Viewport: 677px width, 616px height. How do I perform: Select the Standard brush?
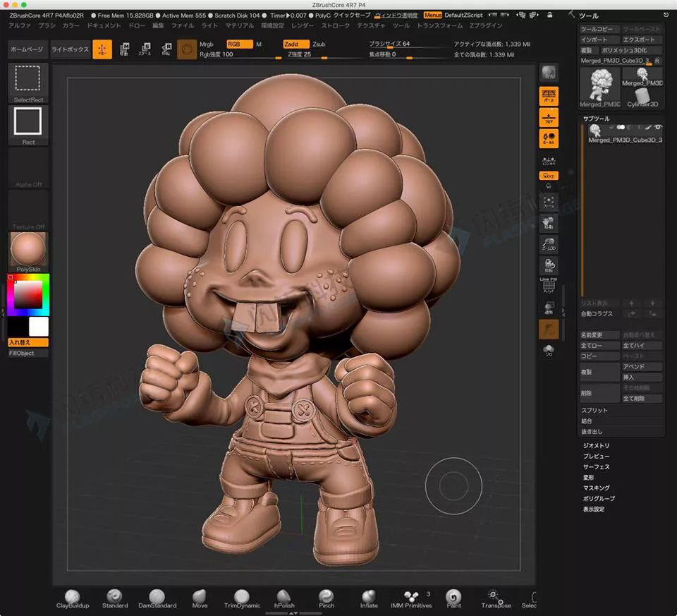(115, 599)
